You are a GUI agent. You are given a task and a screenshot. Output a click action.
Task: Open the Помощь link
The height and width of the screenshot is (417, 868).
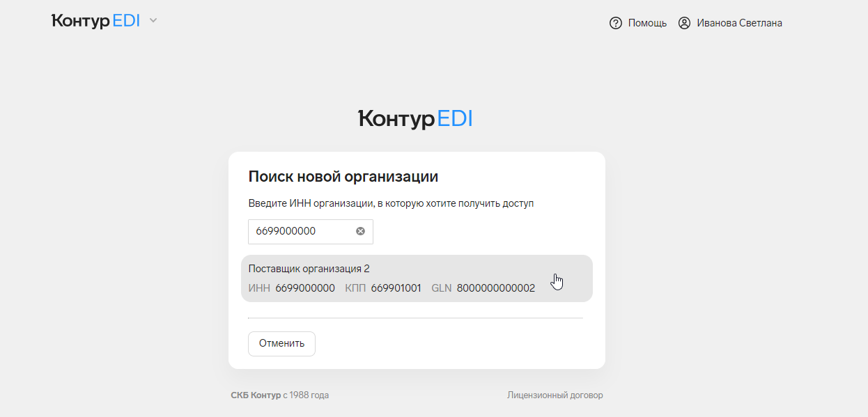pyautogui.click(x=647, y=23)
